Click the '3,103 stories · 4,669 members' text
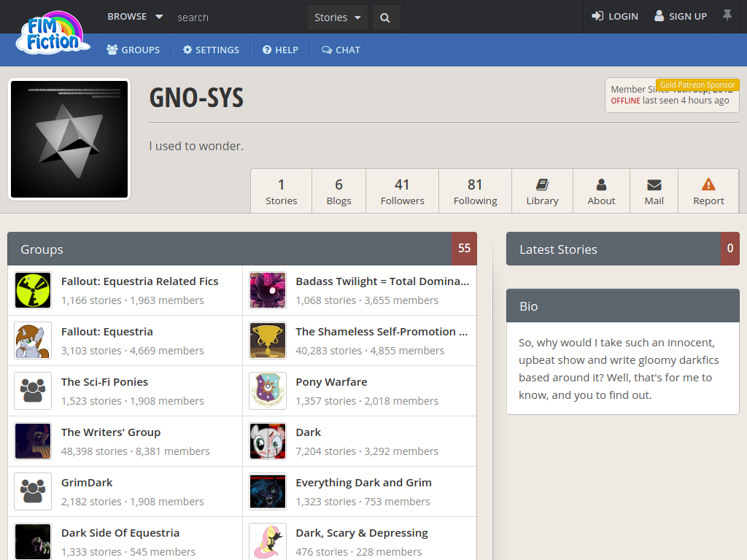747x560 pixels. pos(133,351)
